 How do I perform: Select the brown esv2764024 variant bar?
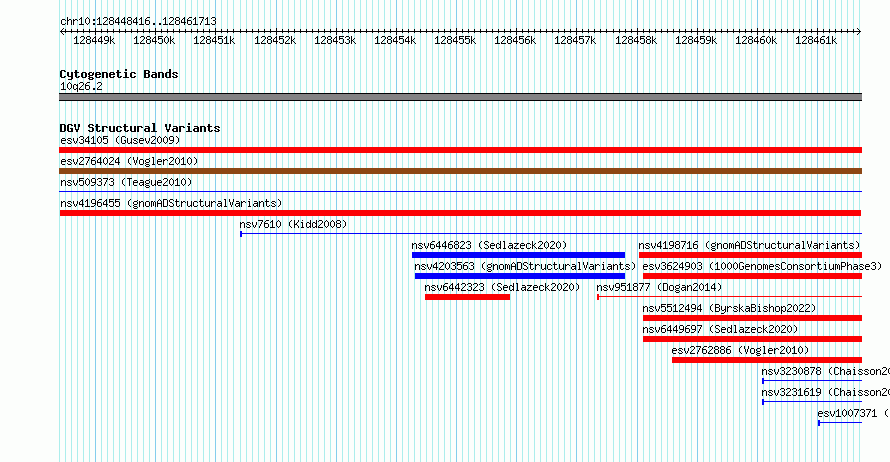point(460,171)
